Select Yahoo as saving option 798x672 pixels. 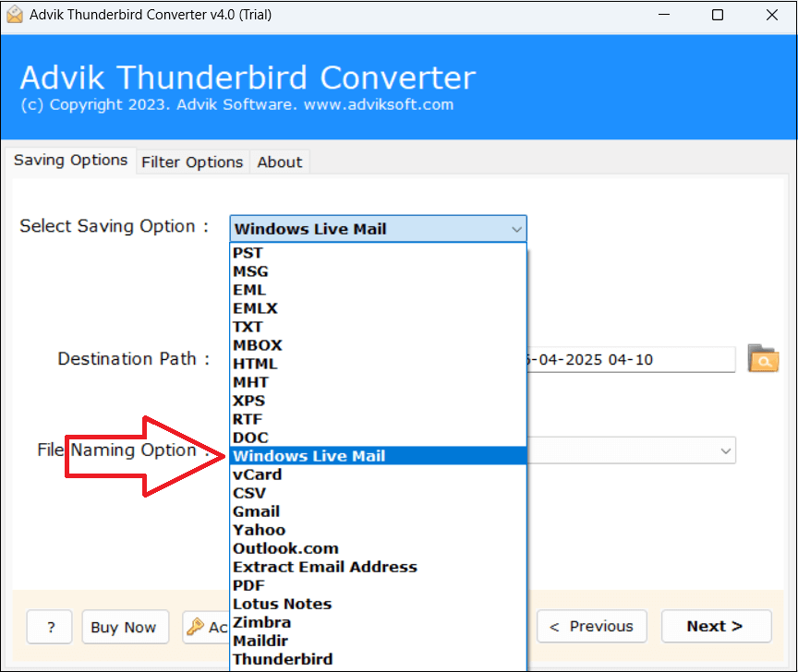pos(378,530)
